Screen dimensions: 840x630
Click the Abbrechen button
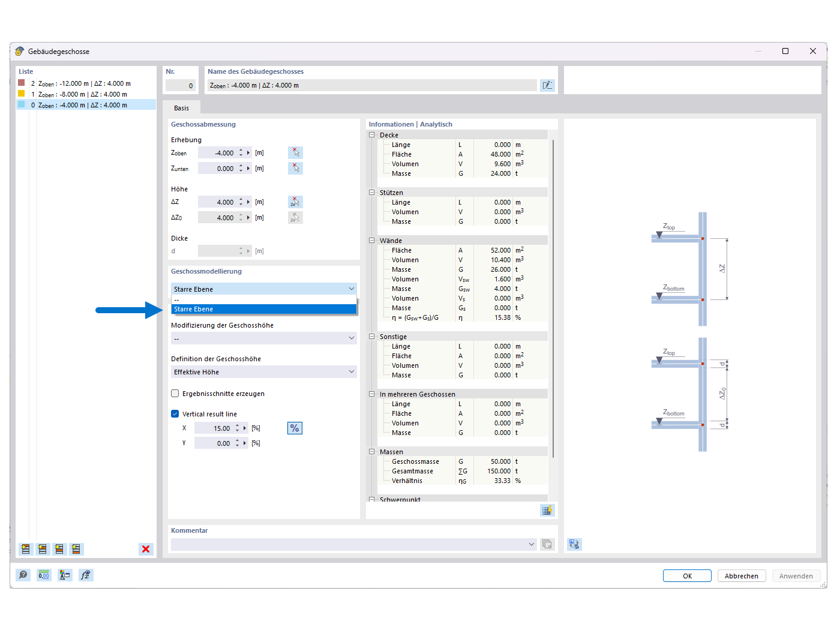pyautogui.click(x=741, y=576)
